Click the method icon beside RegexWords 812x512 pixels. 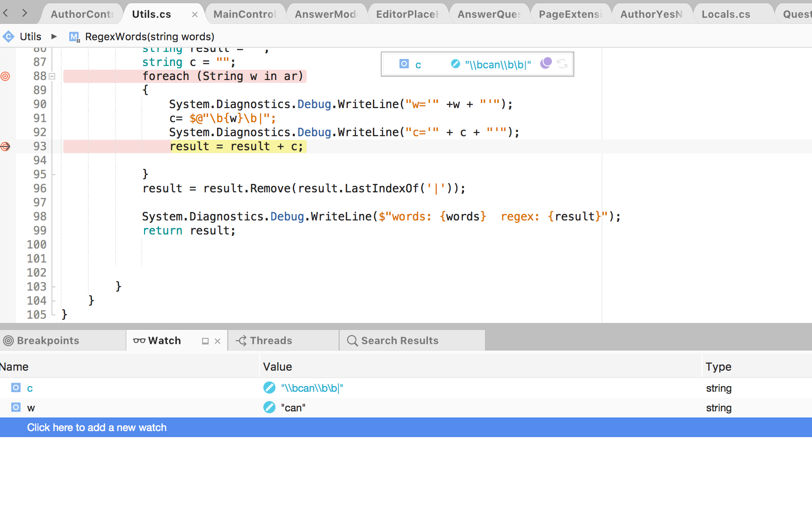tap(74, 37)
